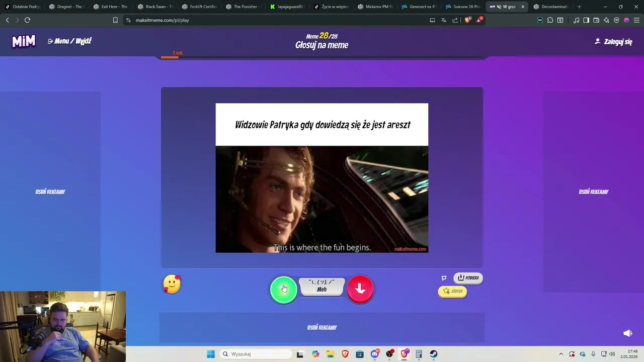
Task: Switch to Suicune 26 Pric tab
Action: [x=464, y=7]
